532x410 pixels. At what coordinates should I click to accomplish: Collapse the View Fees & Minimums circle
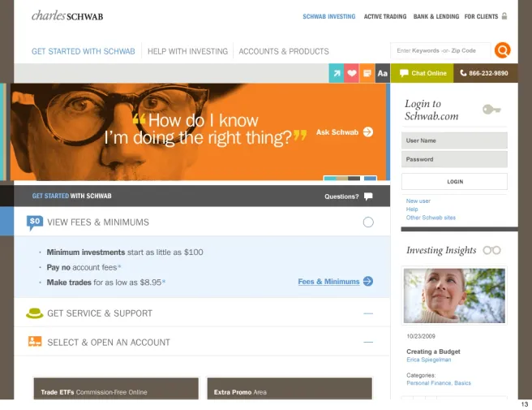pyautogui.click(x=368, y=222)
